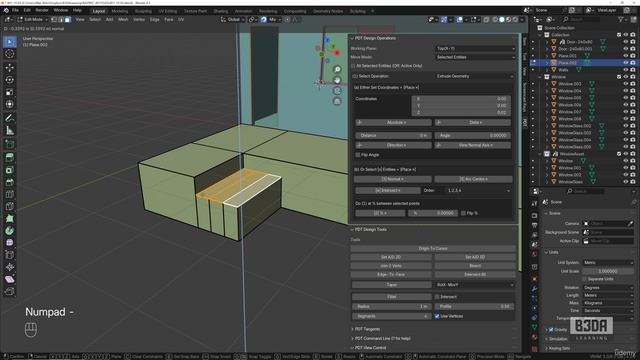Select the Measure tool
Image resolution: width=640 pixels, height=360 pixels.
(10, 131)
